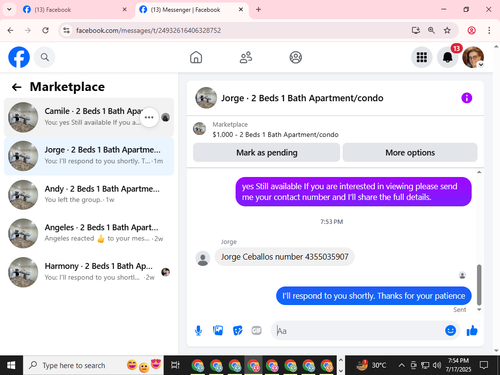Click the address bar URL
This screenshot has width=500, height=375.
pyautogui.click(x=148, y=30)
